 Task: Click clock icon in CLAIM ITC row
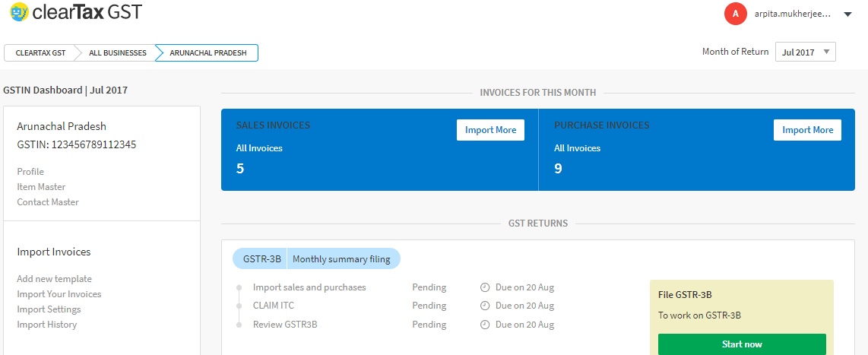point(485,306)
